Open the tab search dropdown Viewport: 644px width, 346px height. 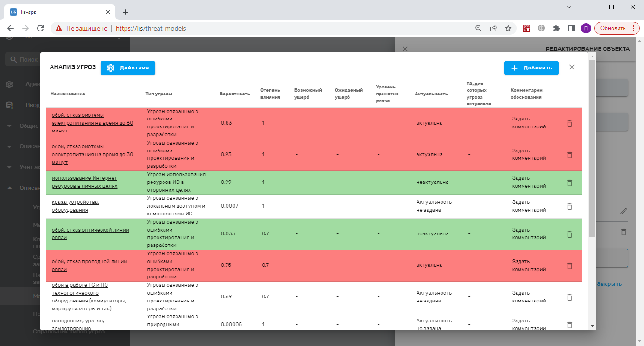(569, 7)
